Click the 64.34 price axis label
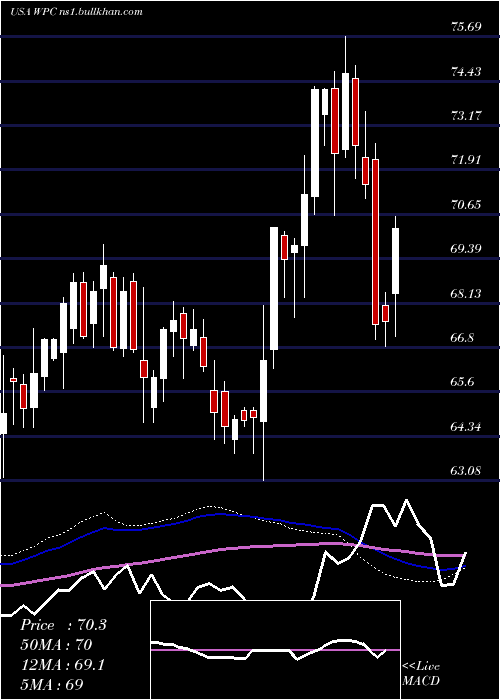The height and width of the screenshot is (700, 500). click(x=466, y=426)
